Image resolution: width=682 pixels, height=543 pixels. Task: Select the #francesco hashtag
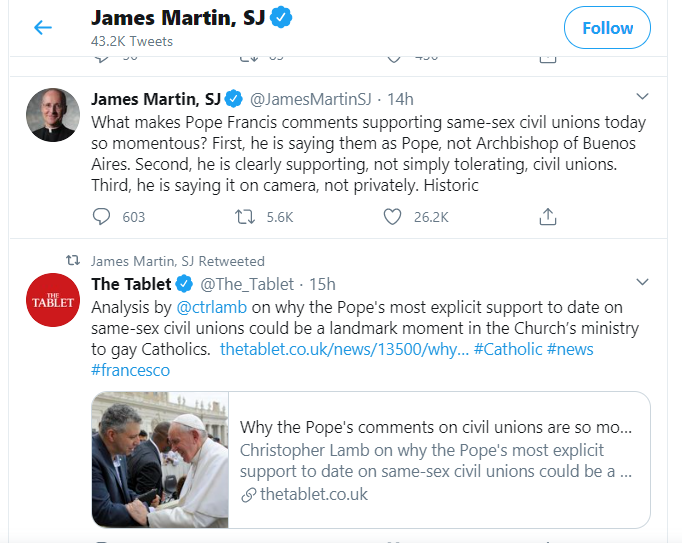130,370
